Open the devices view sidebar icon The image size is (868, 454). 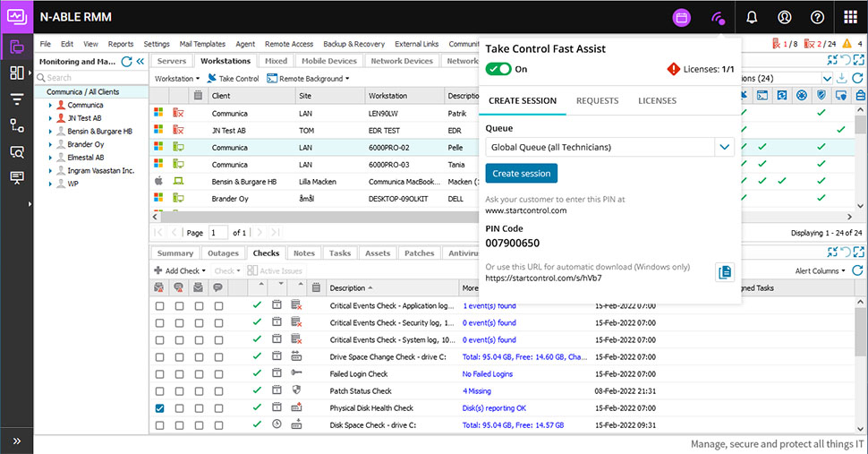(x=17, y=47)
